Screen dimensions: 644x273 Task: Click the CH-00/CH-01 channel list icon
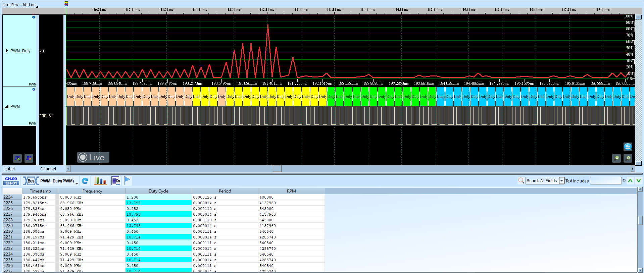(11, 181)
